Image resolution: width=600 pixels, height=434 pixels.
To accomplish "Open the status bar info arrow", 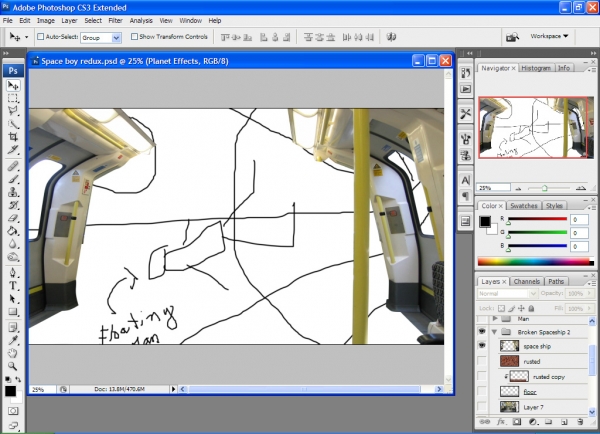I will point(173,389).
